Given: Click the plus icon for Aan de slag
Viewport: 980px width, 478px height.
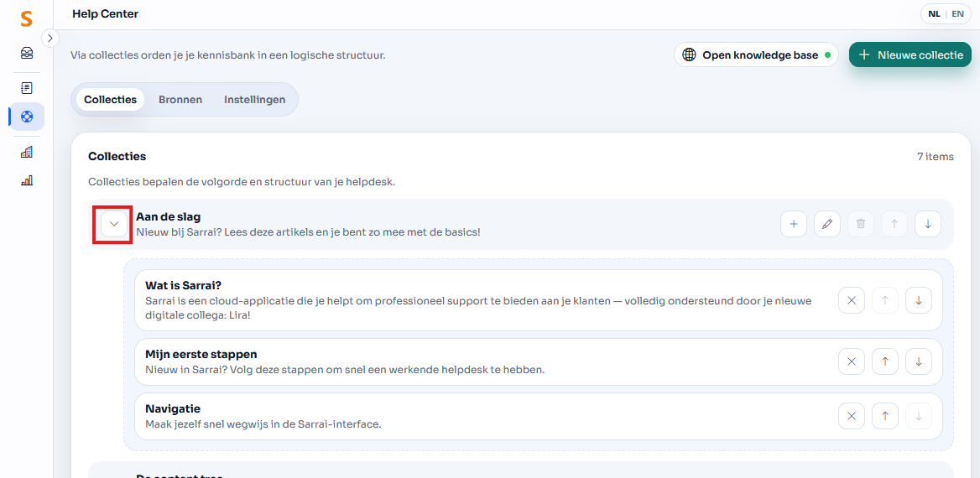Looking at the screenshot, I should click(793, 224).
